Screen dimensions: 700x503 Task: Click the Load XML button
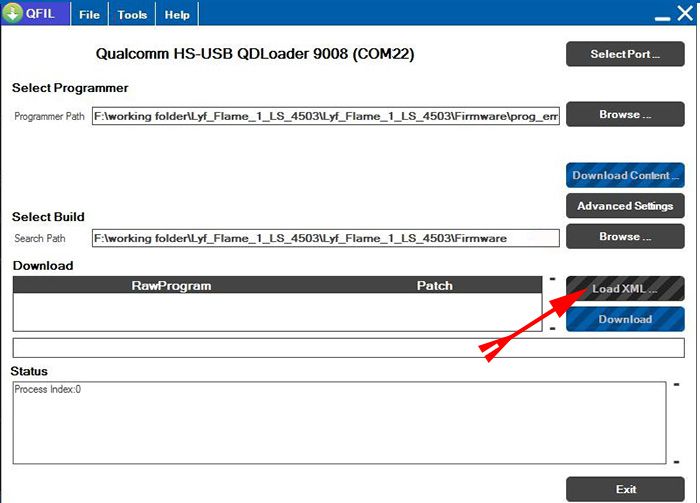click(x=625, y=289)
